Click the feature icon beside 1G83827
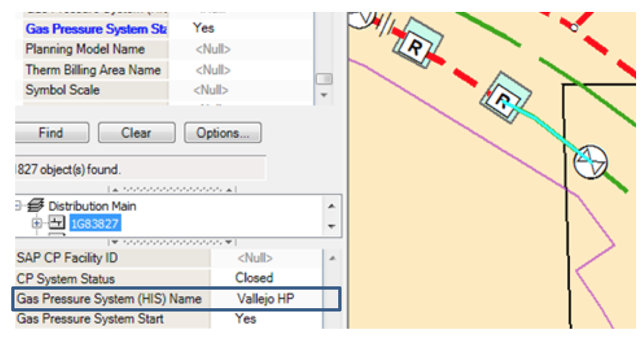Image resolution: width=644 pixels, height=342 pixels. [x=57, y=224]
